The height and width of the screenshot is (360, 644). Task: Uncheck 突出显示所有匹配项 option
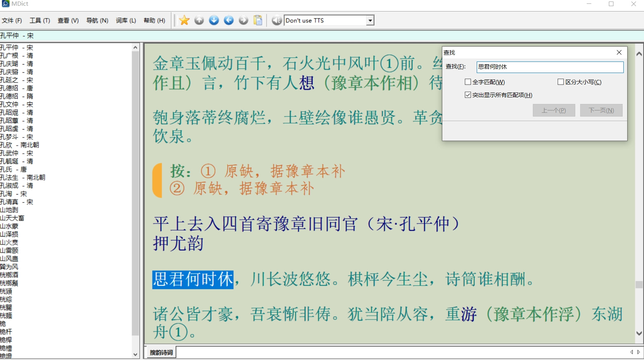point(468,95)
